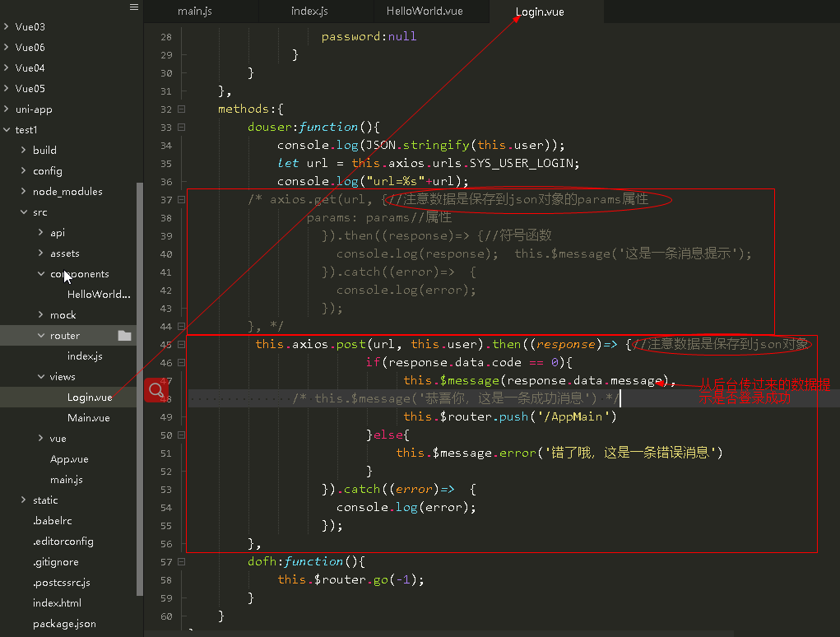Viewport: 840px width, 637px height.
Task: Click password:null on line 28
Action: pos(369,36)
